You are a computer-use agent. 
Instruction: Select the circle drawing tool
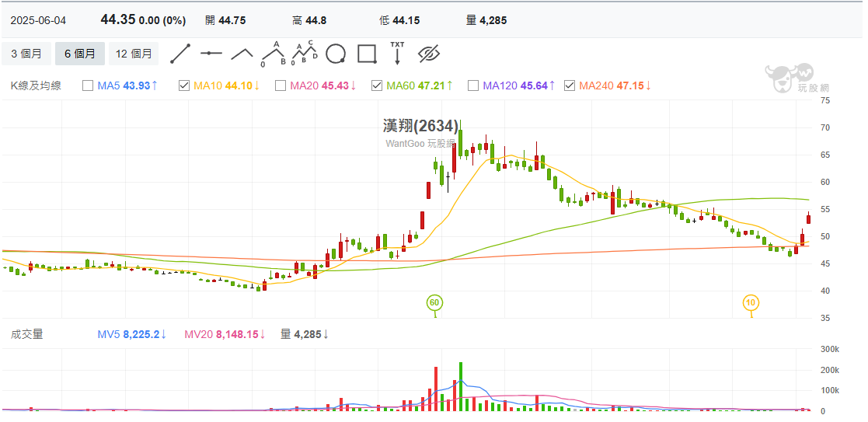336,54
